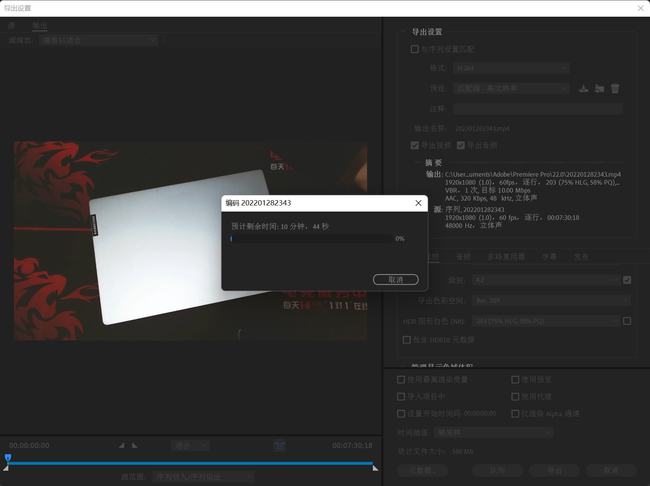Click the delete preset trash icon
The image size is (650, 486).
tap(615, 88)
